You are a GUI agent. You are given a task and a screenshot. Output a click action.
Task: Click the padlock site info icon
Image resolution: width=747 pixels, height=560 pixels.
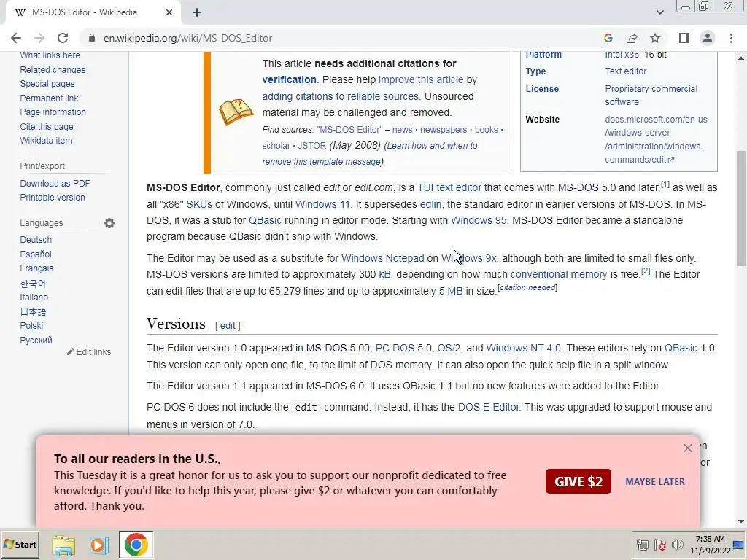click(92, 38)
